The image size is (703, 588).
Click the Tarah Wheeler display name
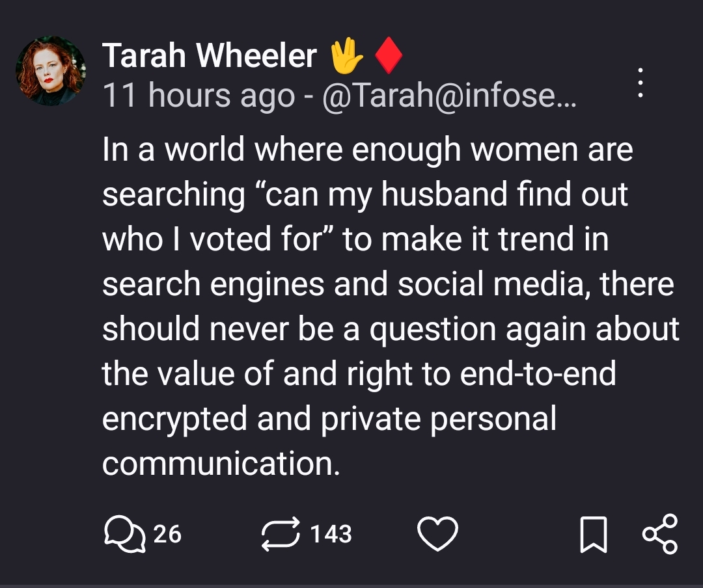click(210, 57)
